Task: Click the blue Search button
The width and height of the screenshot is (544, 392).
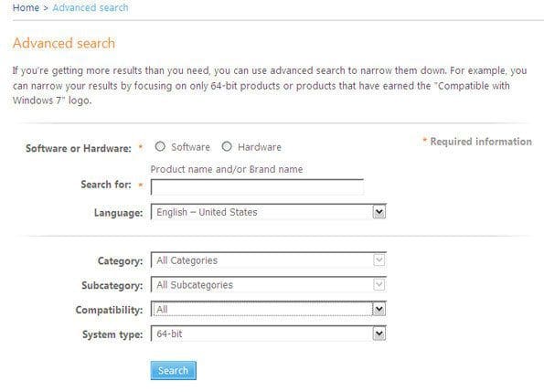Action: coord(174,370)
